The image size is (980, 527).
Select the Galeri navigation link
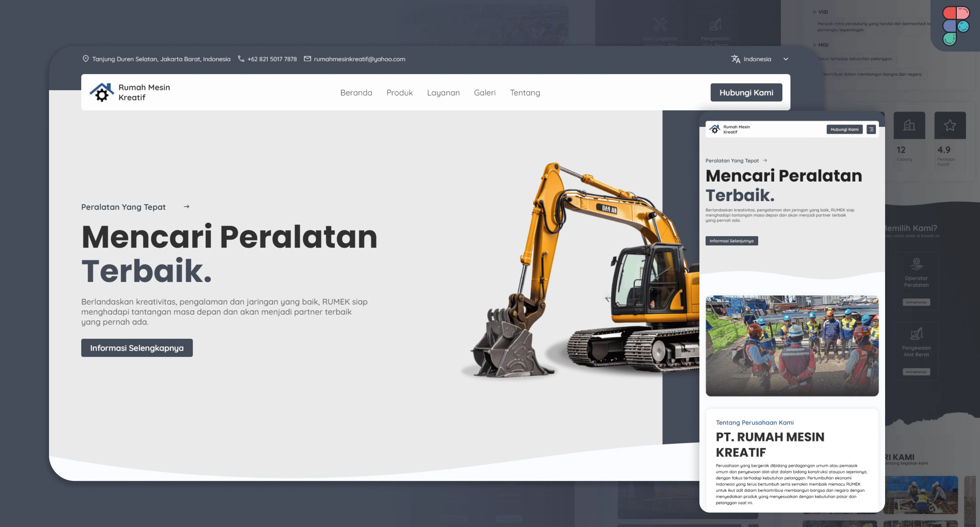[x=484, y=92]
